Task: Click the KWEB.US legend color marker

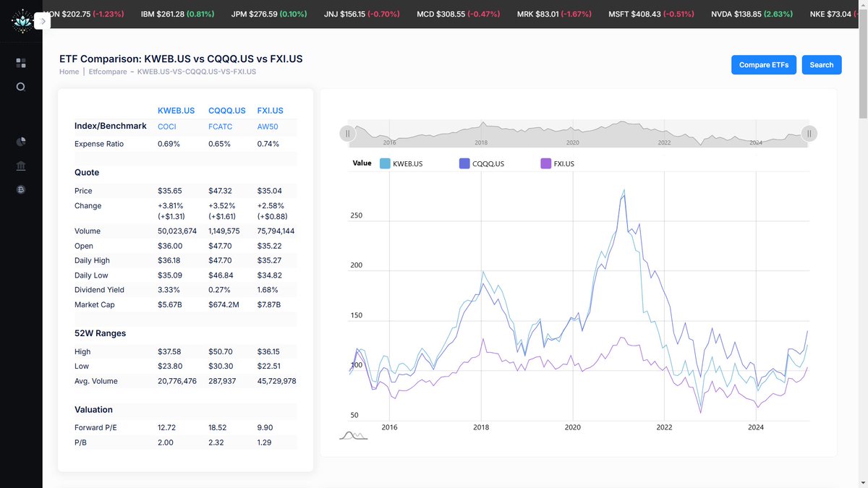Action: (x=386, y=163)
